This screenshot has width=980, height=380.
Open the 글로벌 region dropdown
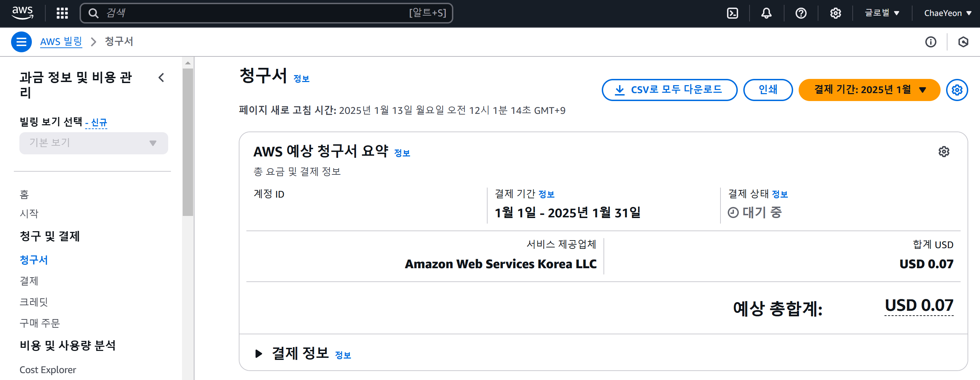click(x=881, y=13)
